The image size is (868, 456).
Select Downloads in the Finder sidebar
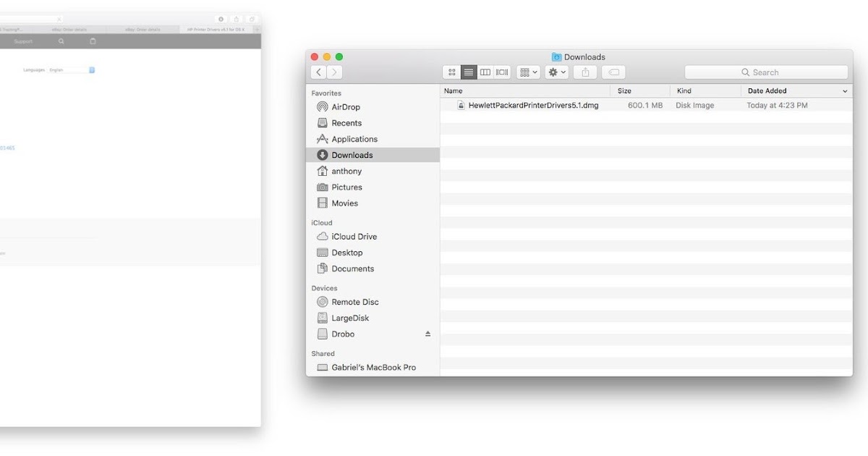click(x=373, y=155)
